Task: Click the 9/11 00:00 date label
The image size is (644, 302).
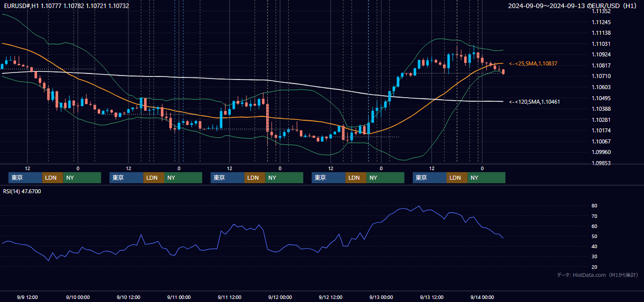Action: (179, 297)
